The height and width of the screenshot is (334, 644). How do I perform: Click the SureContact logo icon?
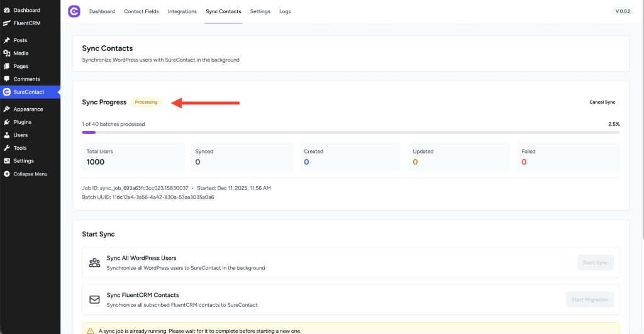pos(74,11)
